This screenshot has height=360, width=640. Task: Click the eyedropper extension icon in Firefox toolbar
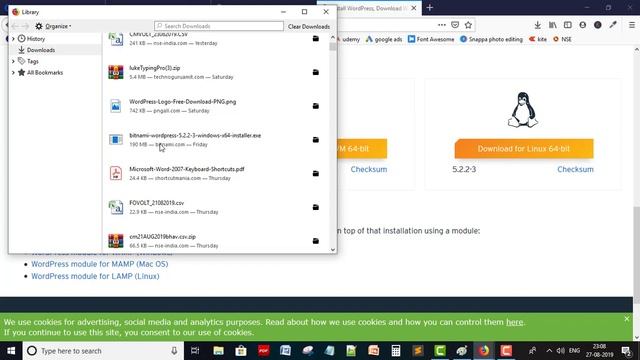click(613, 25)
